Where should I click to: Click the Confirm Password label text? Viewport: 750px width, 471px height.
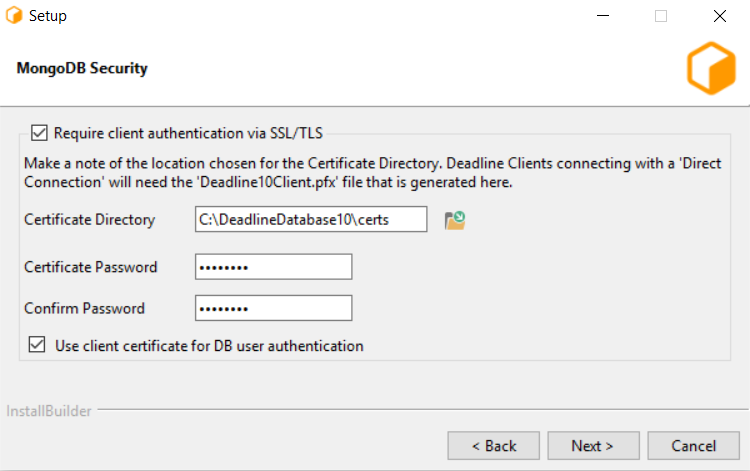pos(85,308)
